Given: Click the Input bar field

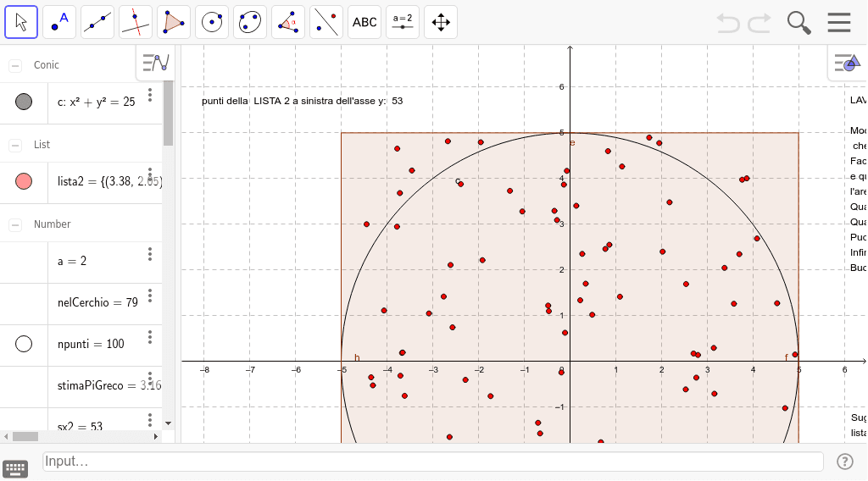Looking at the screenshot, I should pos(433,461).
